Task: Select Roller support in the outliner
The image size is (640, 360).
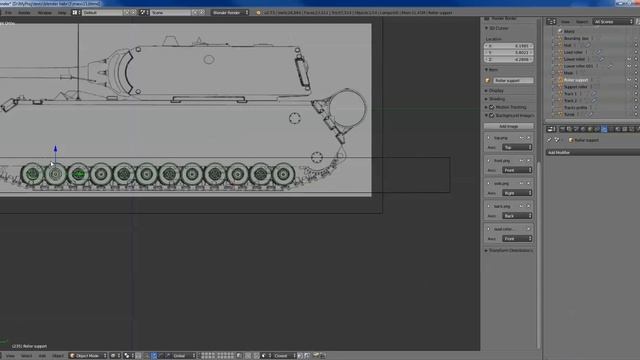Action: [x=576, y=80]
